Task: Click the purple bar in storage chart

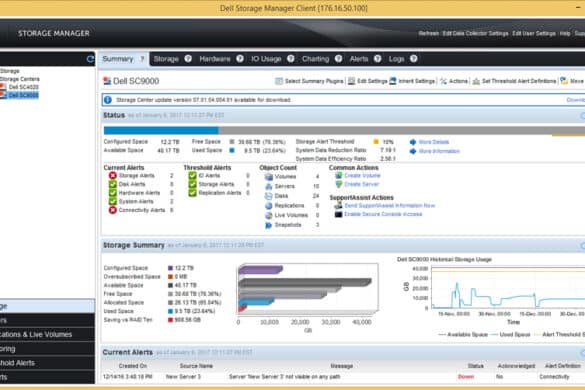Action: (260, 269)
